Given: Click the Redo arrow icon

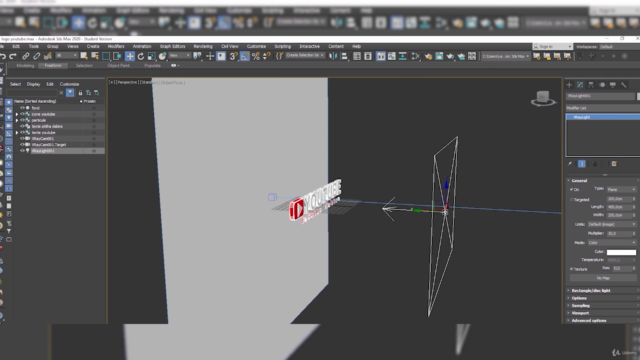Looking at the screenshot, I should pos(13,56).
